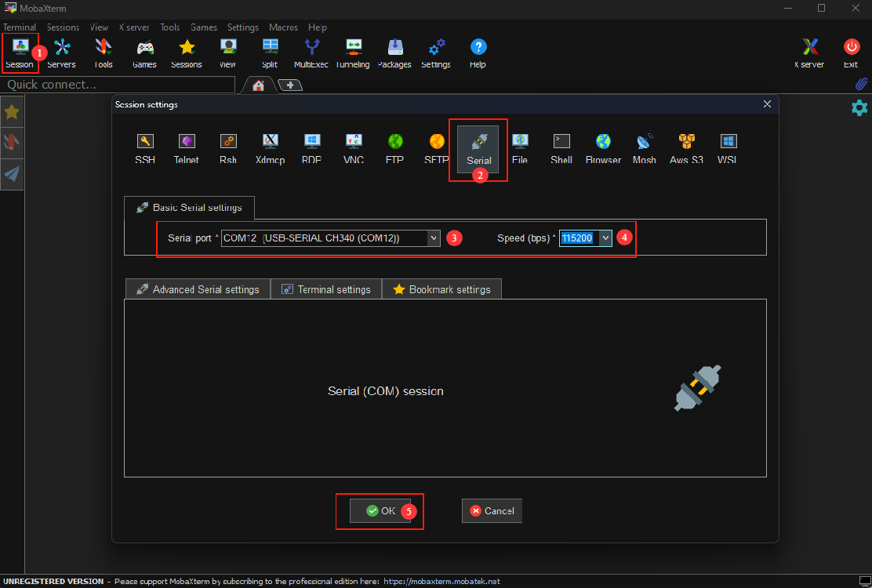Choose the SSH session type icon
Viewport: 872px width, 588px height.
tap(145, 147)
